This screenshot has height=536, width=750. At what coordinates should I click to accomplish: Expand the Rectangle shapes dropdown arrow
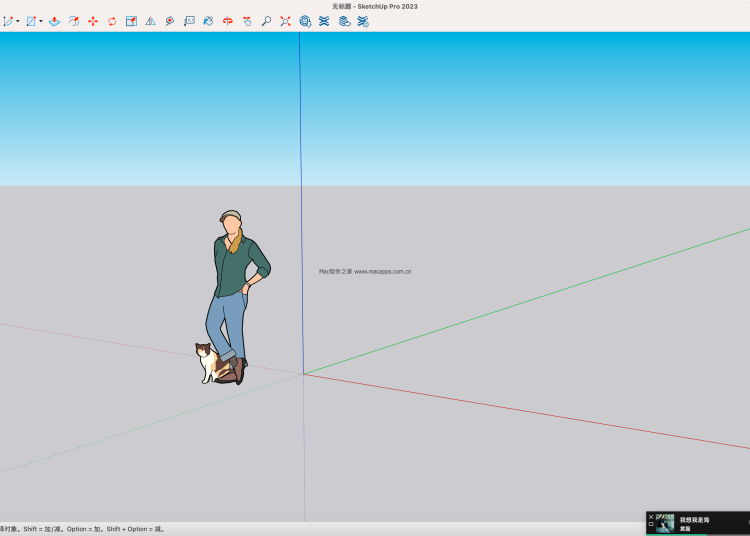click(x=41, y=21)
